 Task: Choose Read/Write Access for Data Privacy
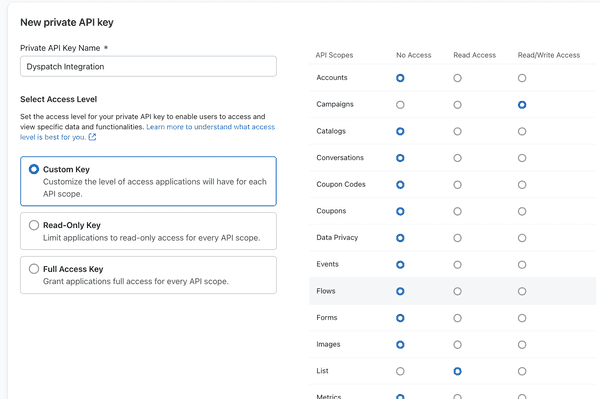tap(522, 238)
